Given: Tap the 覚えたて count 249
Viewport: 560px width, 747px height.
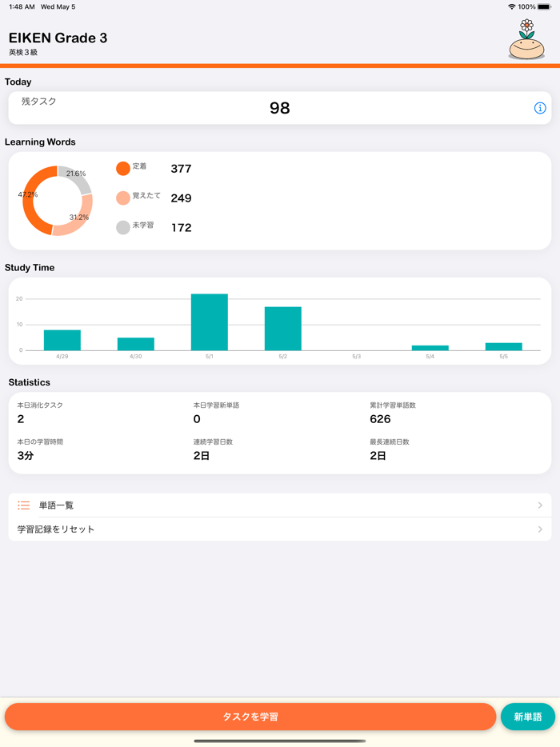Looking at the screenshot, I should click(x=181, y=198).
